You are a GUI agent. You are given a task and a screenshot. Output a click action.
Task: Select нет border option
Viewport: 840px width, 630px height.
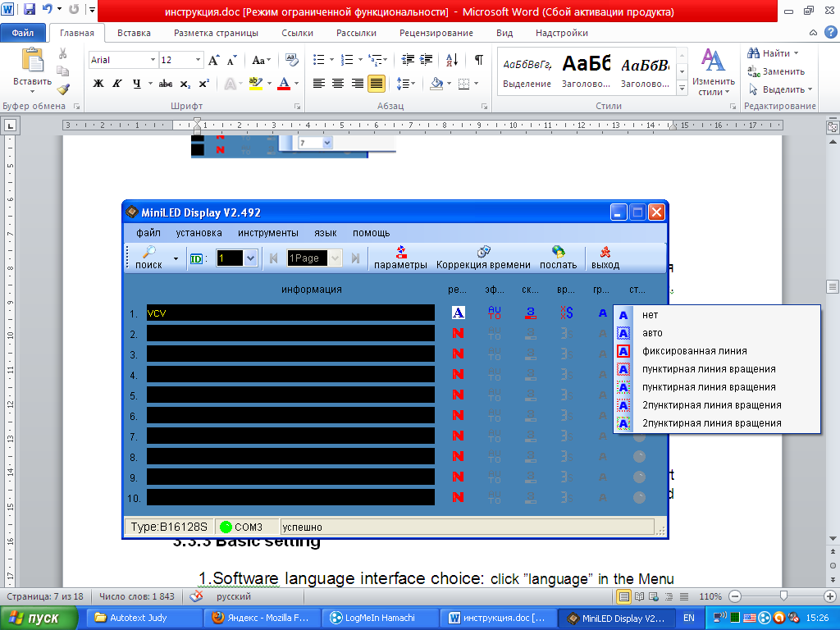[x=717, y=315]
